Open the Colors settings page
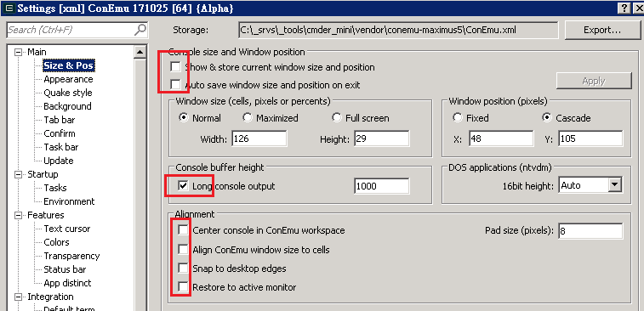644x311 pixels. pyautogui.click(x=56, y=242)
